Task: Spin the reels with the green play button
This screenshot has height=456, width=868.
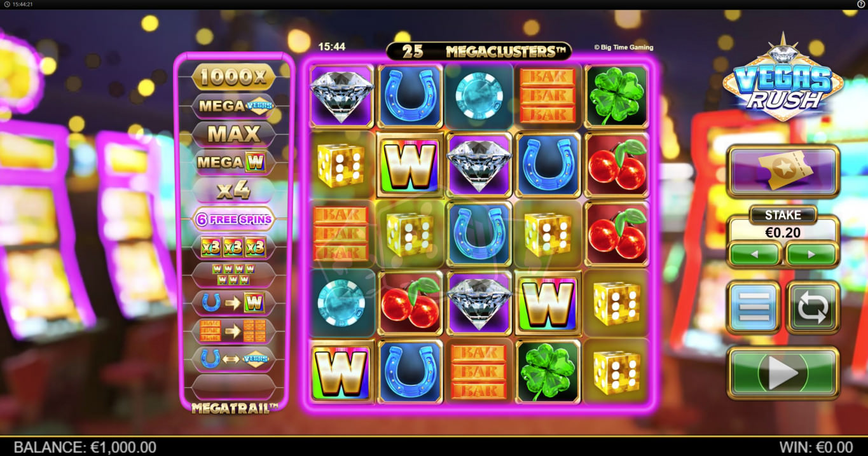Action: click(x=783, y=373)
